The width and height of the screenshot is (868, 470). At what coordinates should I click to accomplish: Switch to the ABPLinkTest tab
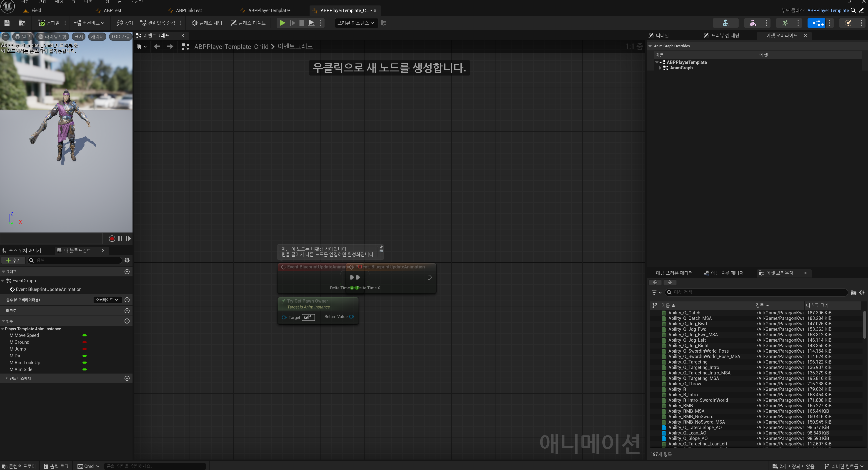pos(189,10)
